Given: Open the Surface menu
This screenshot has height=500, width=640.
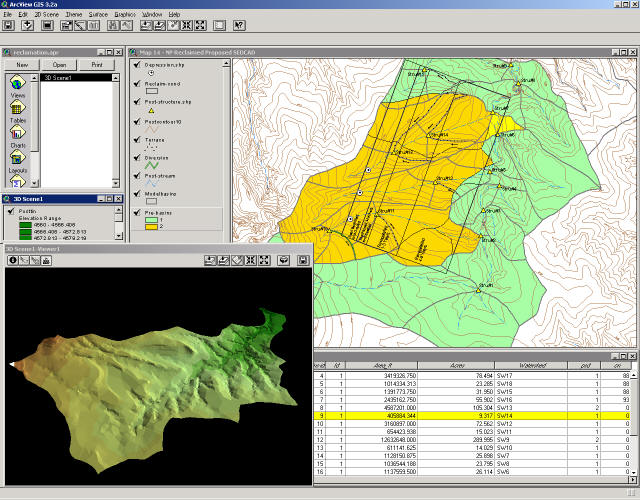Looking at the screenshot, I should (x=98, y=15).
